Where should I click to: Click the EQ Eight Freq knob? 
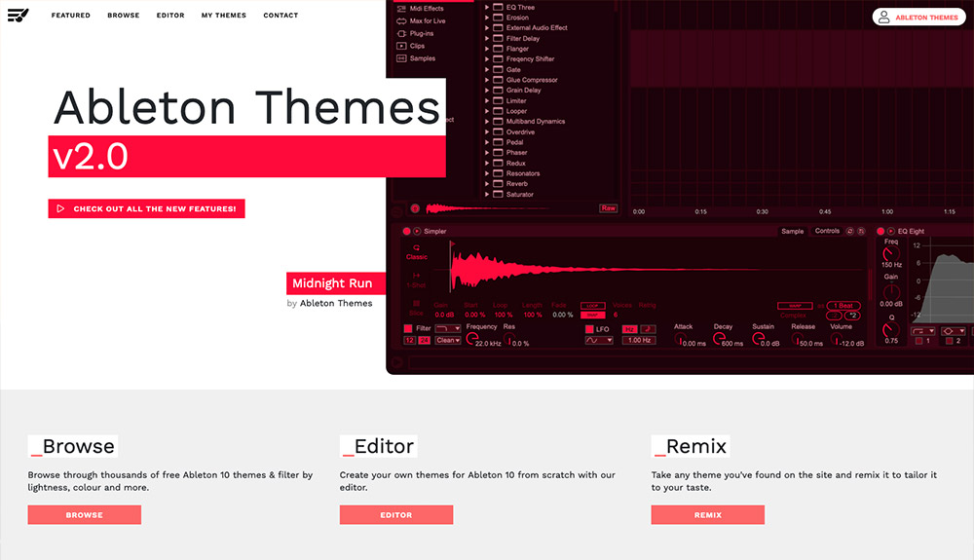(x=890, y=253)
